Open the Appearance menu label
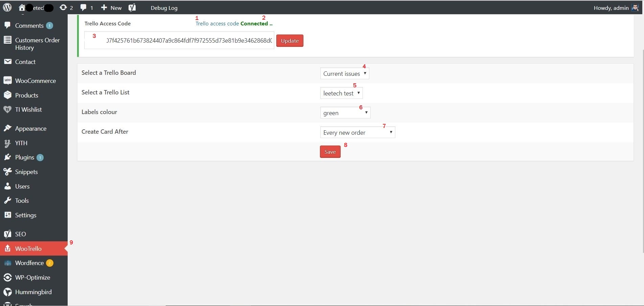 (31, 129)
